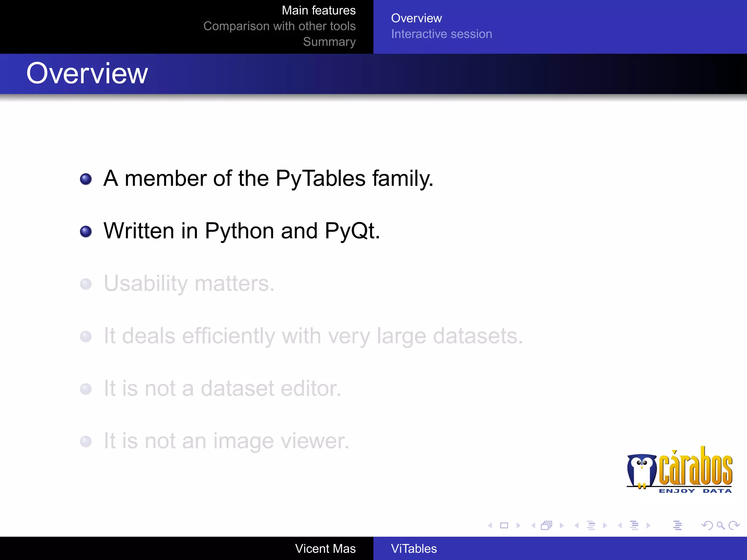Click the next section arrow
This screenshot has height=560, width=747.
click(648, 525)
